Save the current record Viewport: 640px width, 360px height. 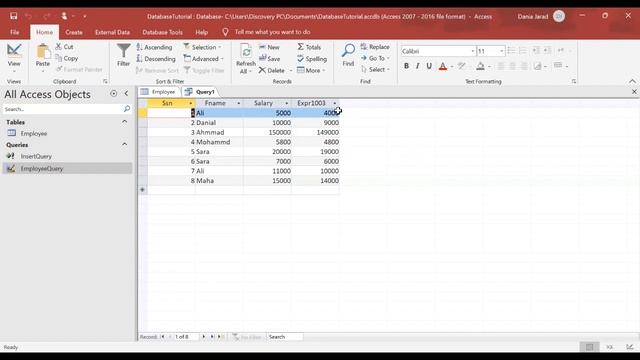(270, 58)
